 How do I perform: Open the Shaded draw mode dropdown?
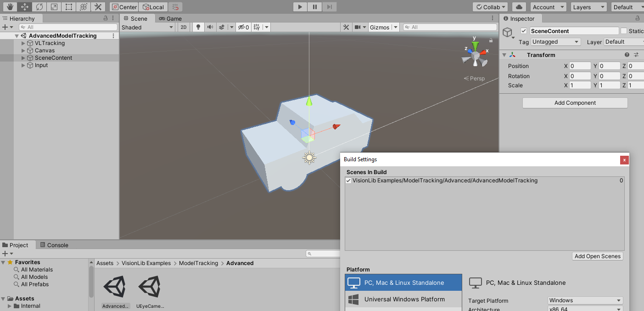[x=147, y=27]
